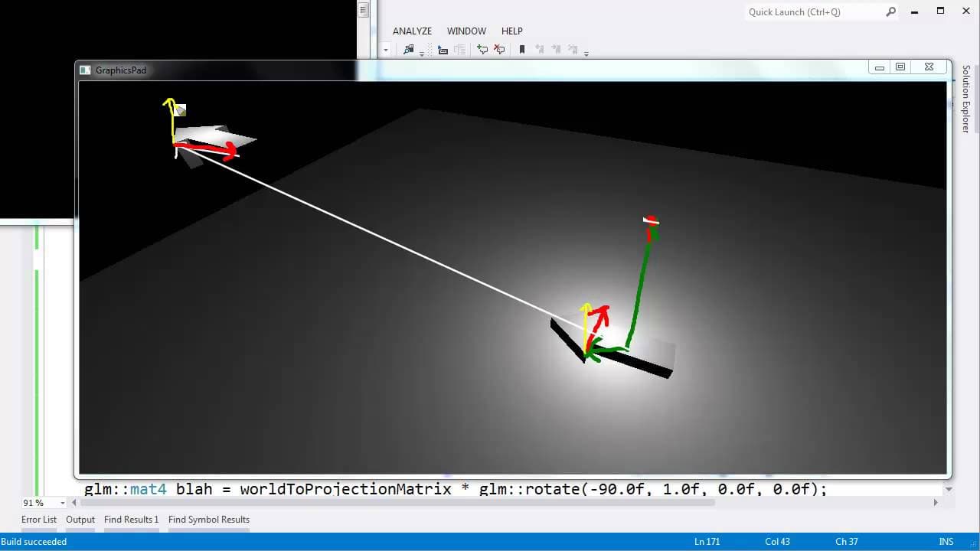This screenshot has width=980, height=551.
Task: Open the leftmost toolbar dropdown arrow
Action: tap(386, 51)
